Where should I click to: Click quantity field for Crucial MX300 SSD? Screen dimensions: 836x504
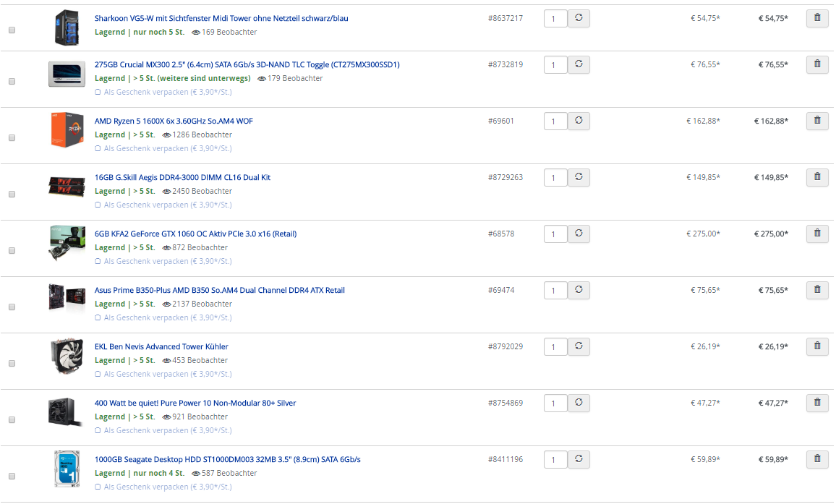point(555,65)
